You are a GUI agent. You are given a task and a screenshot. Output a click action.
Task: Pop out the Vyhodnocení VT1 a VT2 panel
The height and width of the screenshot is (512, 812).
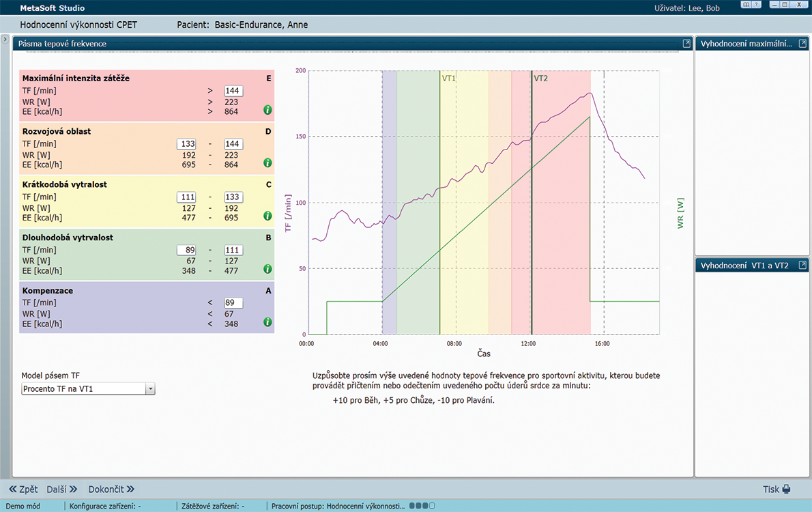[x=802, y=265]
